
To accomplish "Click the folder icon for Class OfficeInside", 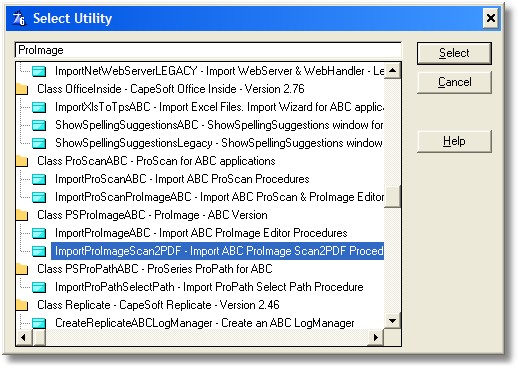I will pos(22,89).
